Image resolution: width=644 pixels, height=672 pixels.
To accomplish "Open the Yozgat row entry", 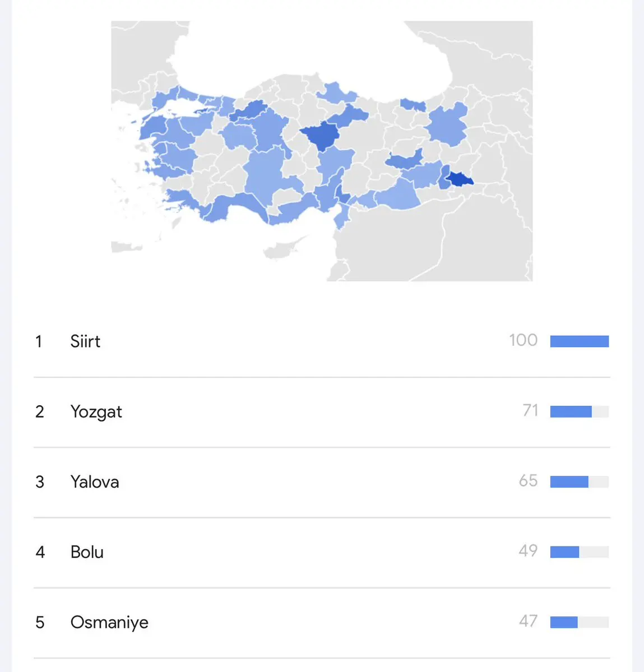I will [x=322, y=411].
